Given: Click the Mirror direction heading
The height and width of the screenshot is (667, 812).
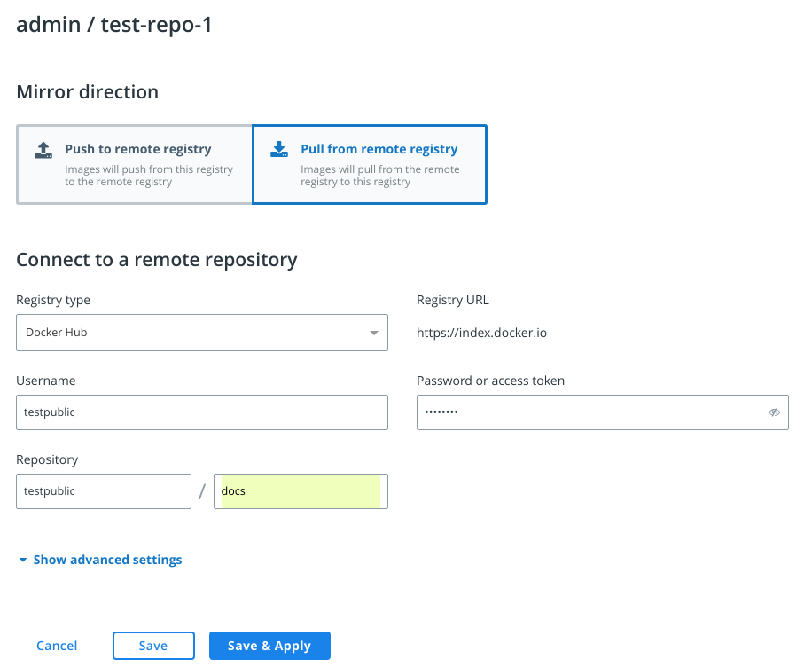Looking at the screenshot, I should click(x=88, y=91).
